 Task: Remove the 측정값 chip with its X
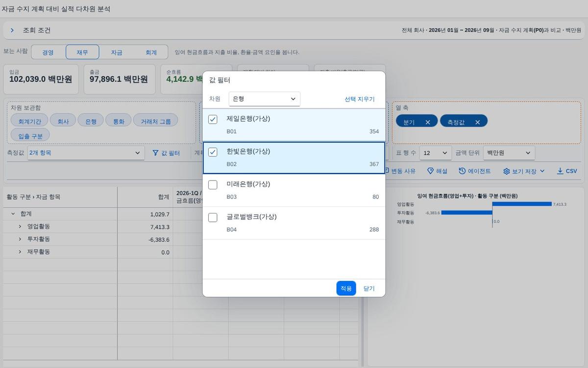tap(477, 122)
